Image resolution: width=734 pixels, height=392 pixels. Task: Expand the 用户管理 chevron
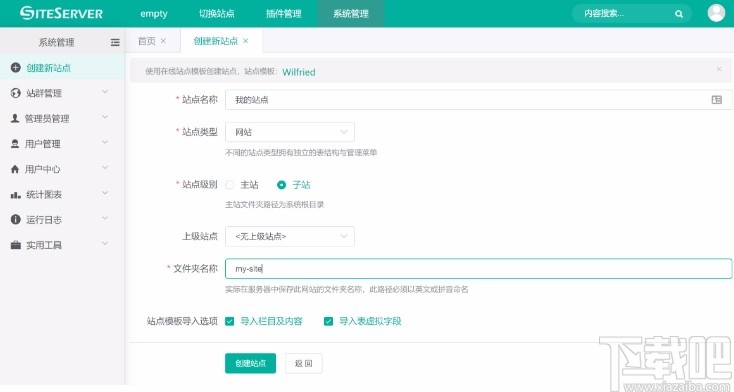click(105, 142)
